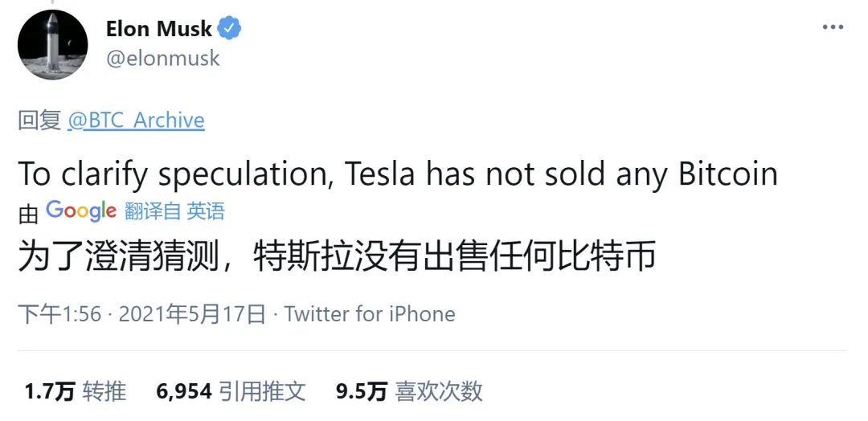Click the "翻译自 英语" translation label
Image resolution: width=868 pixels, height=421 pixels.
coord(174,211)
